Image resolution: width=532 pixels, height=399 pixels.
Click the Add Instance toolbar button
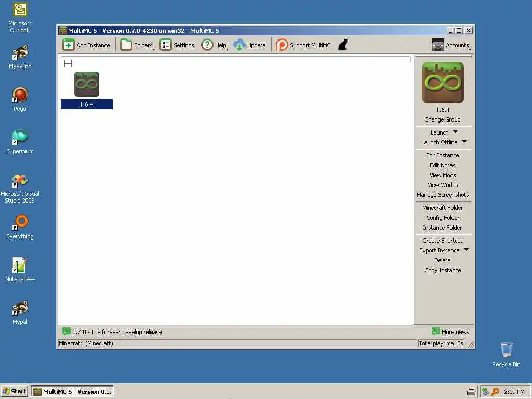point(87,45)
